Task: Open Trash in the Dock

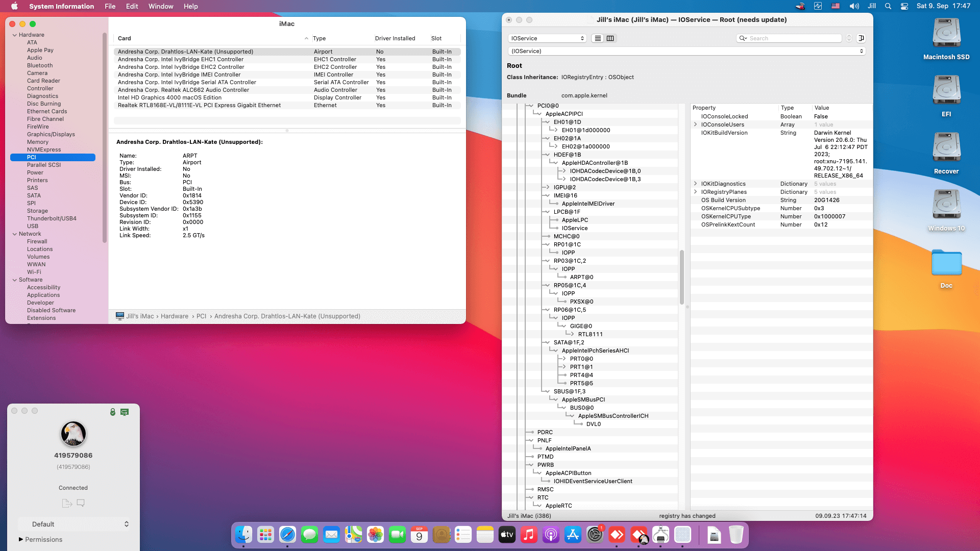Action: (x=736, y=535)
